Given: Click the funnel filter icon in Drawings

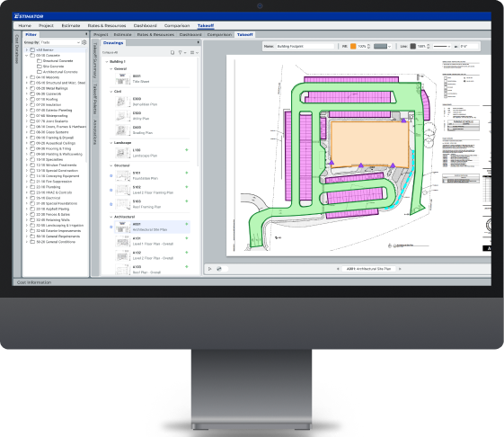Looking at the screenshot, I should pos(181,52).
